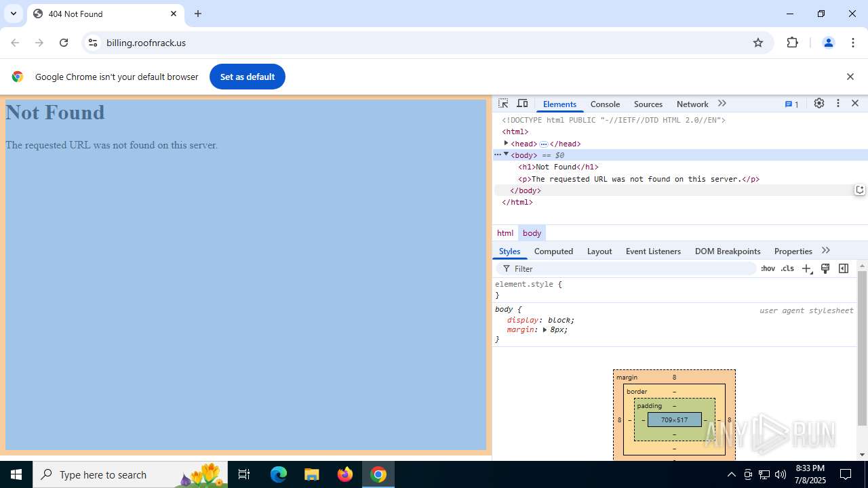Open a new tab with plus button
Screen dimensions: 868x488
[198, 14]
